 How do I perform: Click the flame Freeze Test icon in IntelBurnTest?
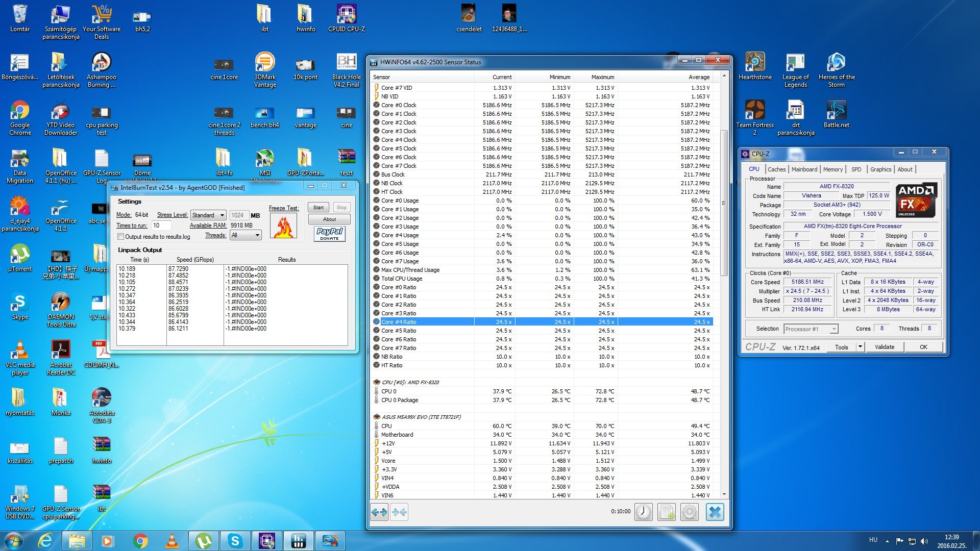284,226
